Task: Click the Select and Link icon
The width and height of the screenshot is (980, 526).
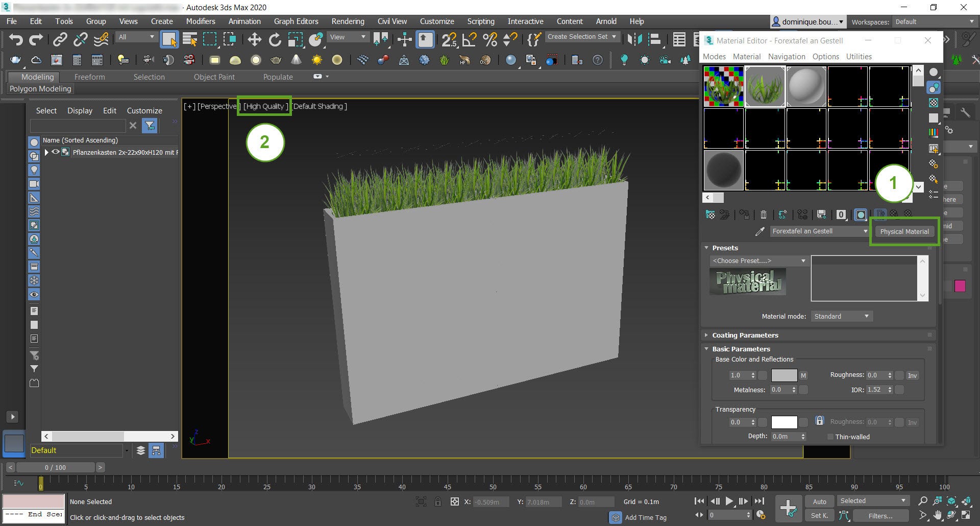Action: (60, 39)
